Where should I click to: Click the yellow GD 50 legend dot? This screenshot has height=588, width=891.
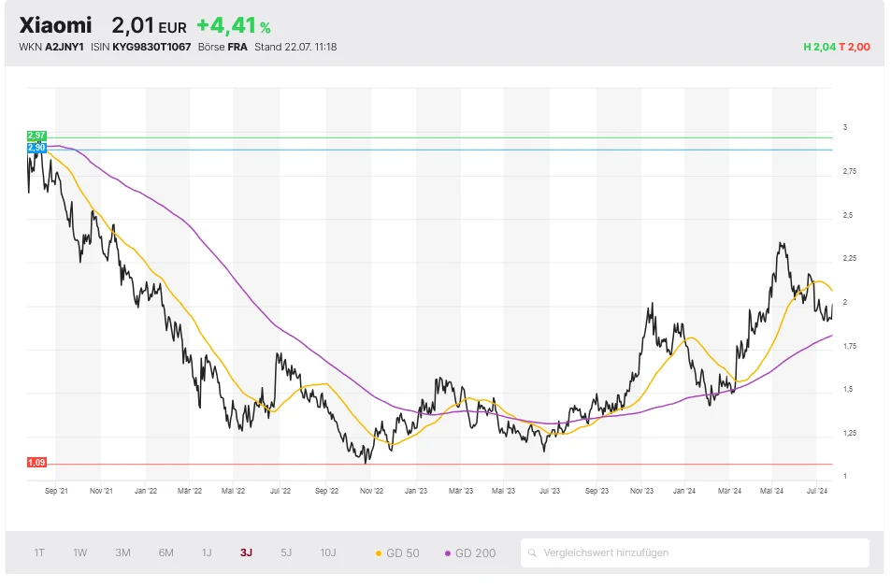(378, 553)
